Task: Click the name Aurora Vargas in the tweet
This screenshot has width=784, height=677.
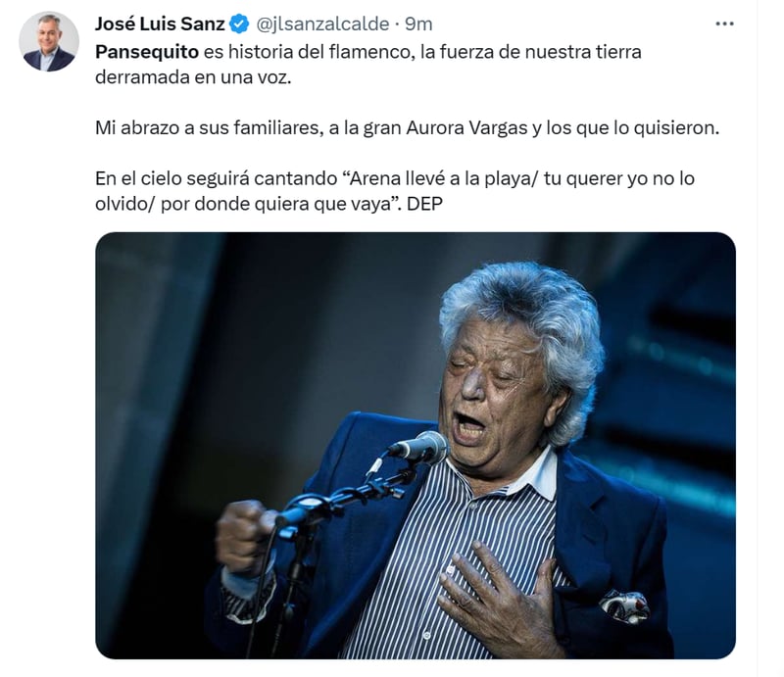Action: pos(466,128)
